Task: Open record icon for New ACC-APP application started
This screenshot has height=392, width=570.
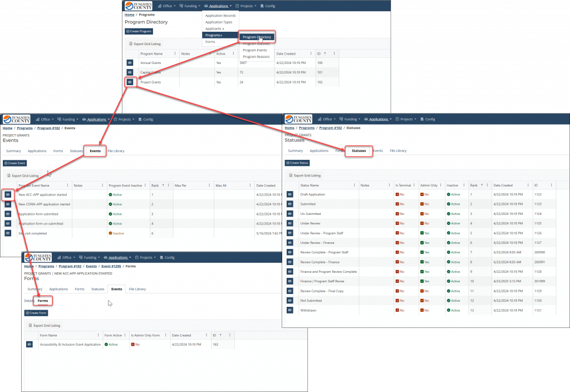Action: click(x=8, y=195)
